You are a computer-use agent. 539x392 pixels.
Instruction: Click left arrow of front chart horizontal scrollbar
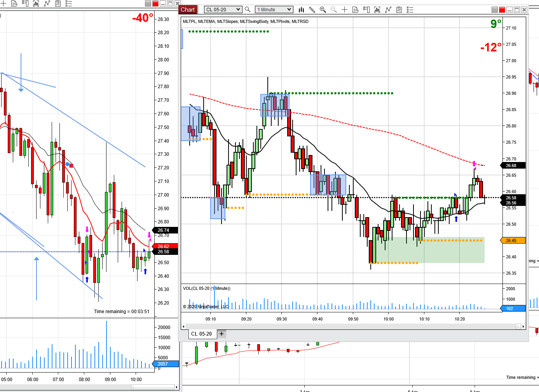pyautogui.click(x=183, y=326)
